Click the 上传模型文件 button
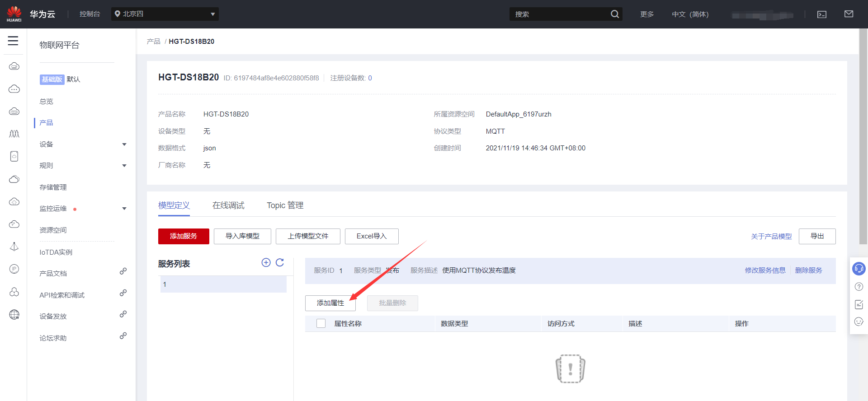 click(x=308, y=236)
